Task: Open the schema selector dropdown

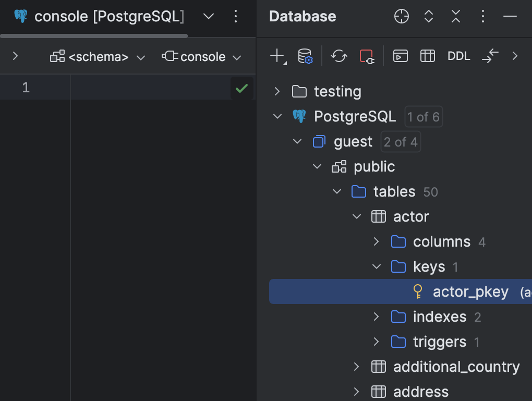Action: 98,57
